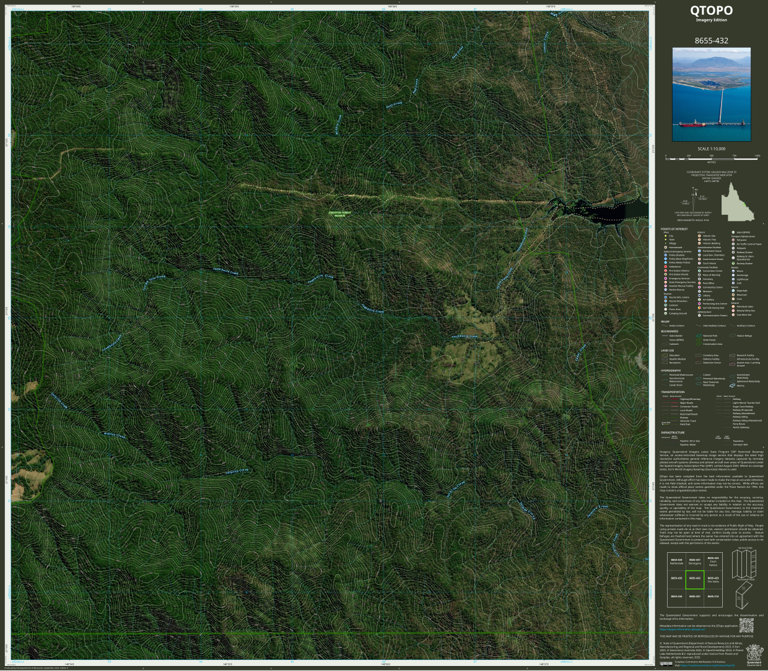Click the QR code for QTopo

pyautogui.click(x=746, y=625)
